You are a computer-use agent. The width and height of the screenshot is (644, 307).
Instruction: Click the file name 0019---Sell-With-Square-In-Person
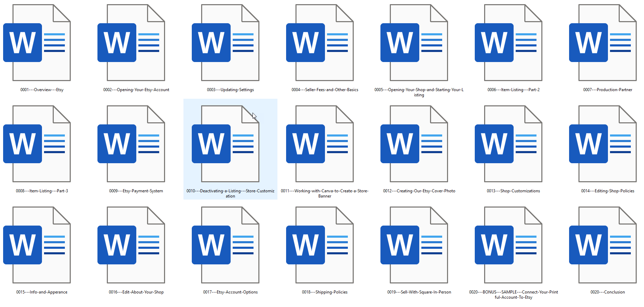coord(419,292)
